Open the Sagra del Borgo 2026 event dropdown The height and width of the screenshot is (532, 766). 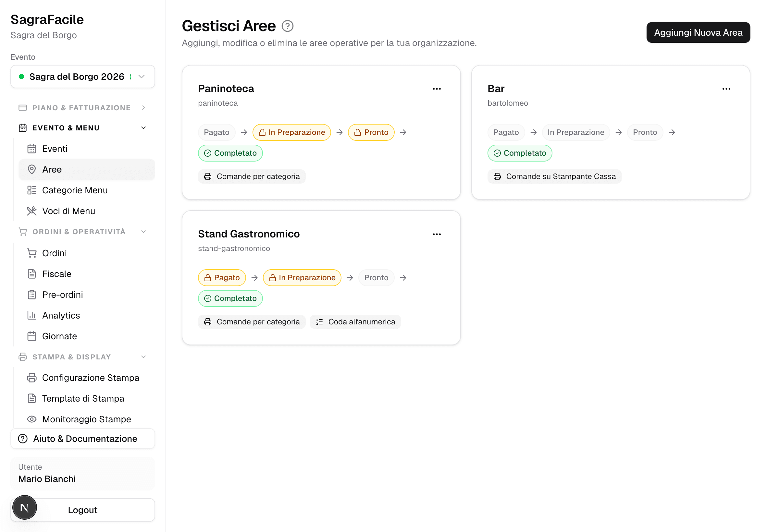(83, 77)
